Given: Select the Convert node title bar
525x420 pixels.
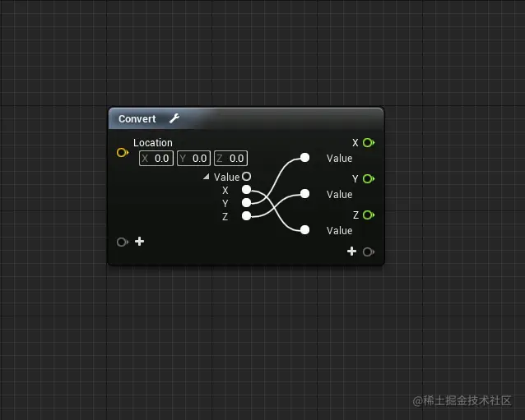Looking at the screenshot, I should 246,118.
